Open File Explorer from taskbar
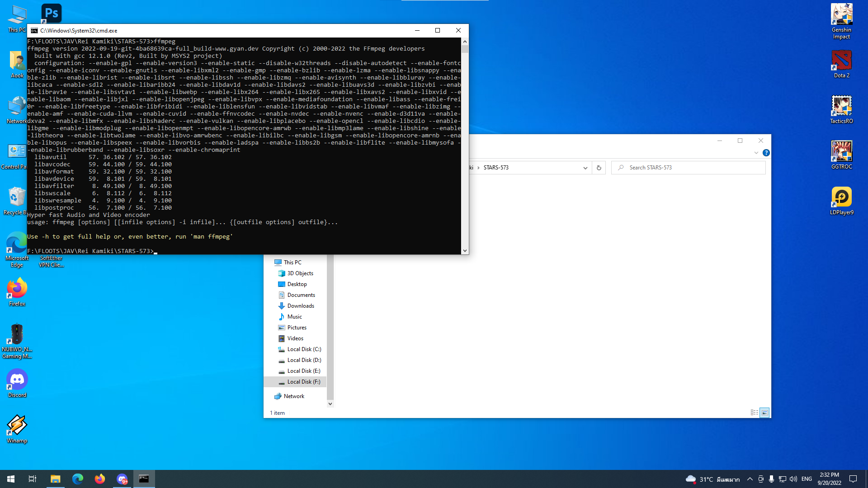The width and height of the screenshot is (868, 488). (55, 479)
